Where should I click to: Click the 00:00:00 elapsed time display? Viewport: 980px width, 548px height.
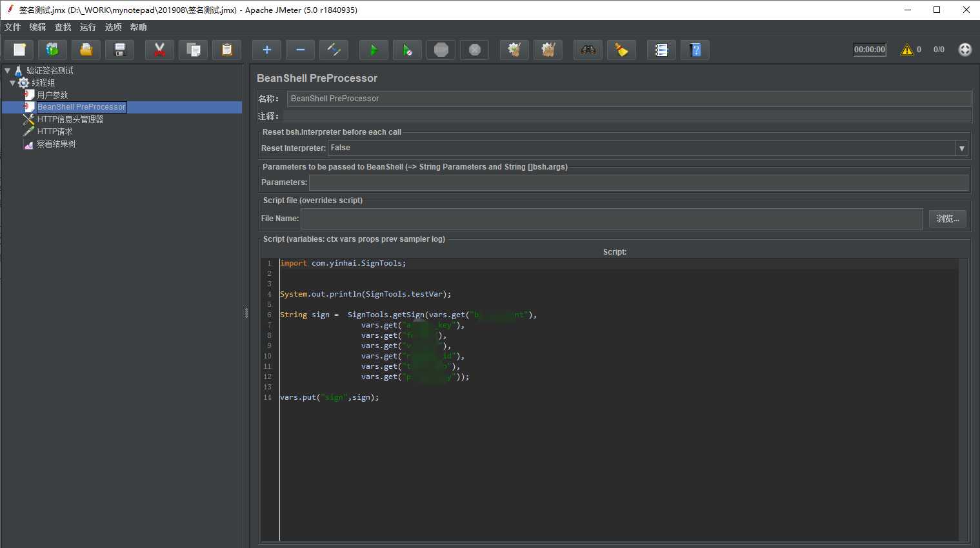870,50
